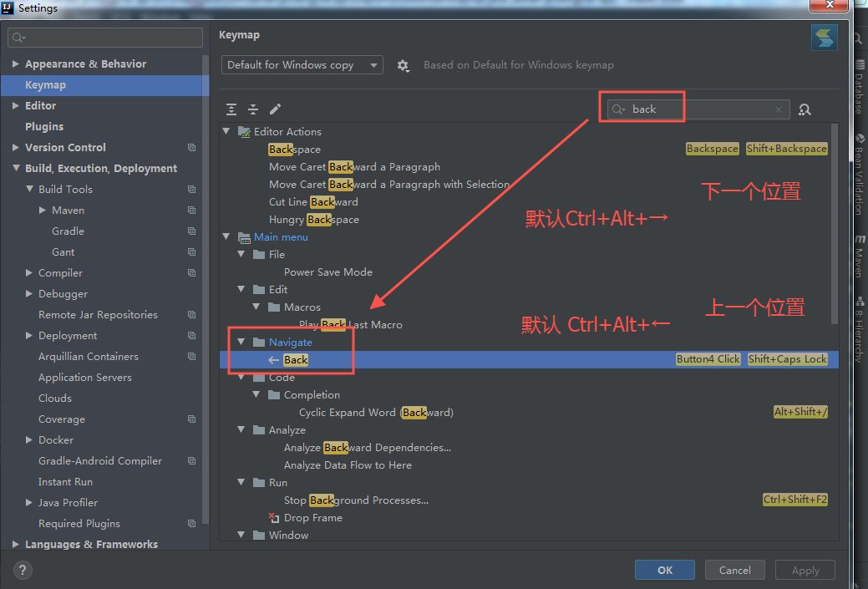
Task: Expand all items in the keymap tree
Action: pos(231,109)
